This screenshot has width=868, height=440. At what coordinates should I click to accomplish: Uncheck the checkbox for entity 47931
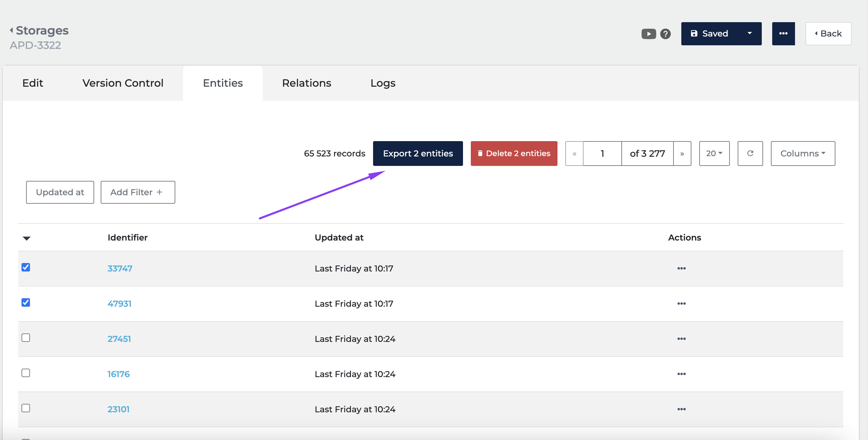[26, 302]
